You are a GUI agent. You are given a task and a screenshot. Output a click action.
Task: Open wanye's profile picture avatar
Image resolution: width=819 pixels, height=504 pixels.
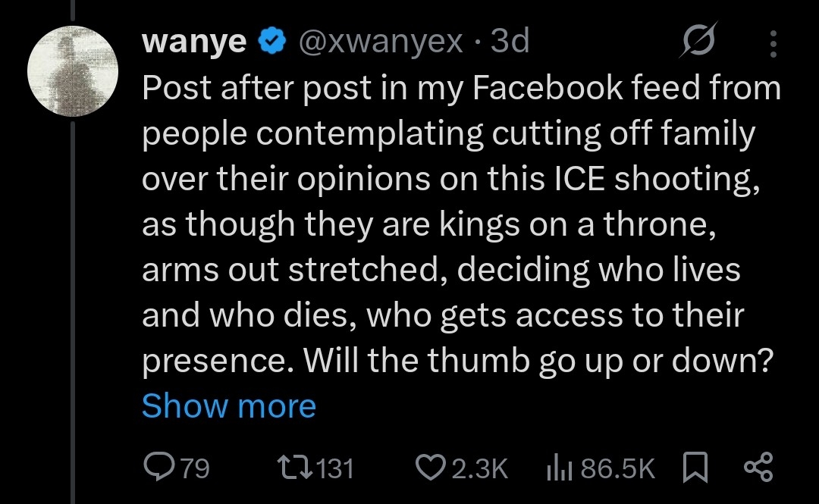(74, 70)
